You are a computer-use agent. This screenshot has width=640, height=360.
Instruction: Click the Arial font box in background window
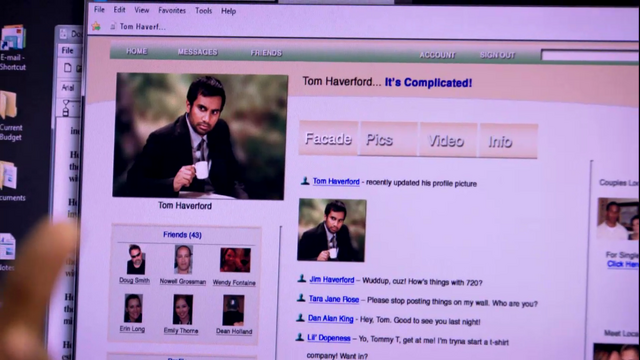coord(68,87)
